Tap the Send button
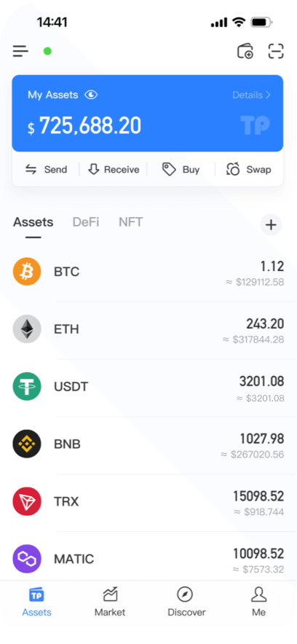 tap(46, 170)
